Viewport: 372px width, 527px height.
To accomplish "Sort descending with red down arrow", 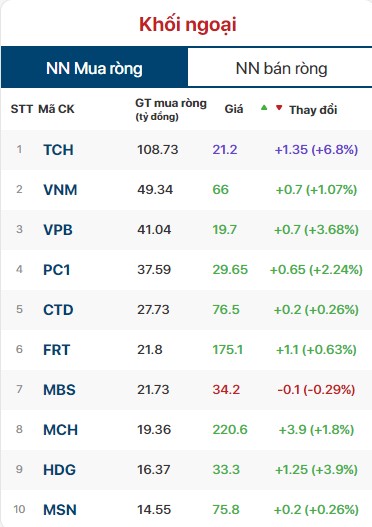I will 279,108.
